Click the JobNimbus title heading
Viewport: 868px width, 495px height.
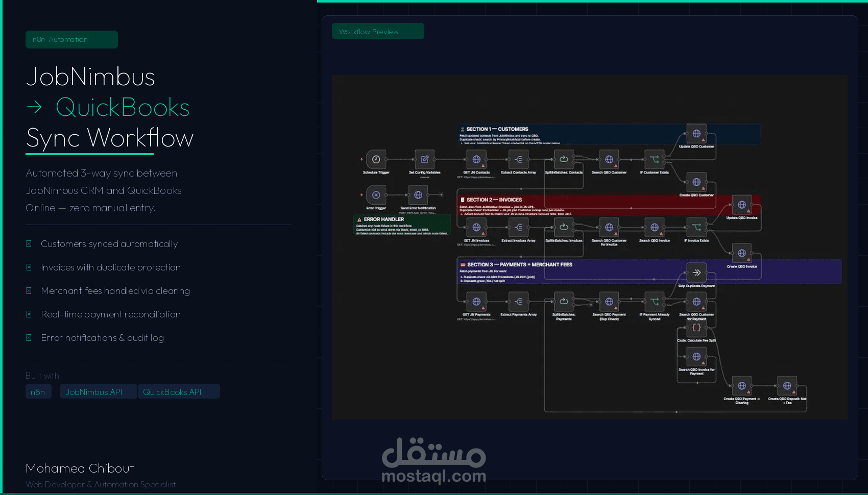pyautogui.click(x=90, y=77)
